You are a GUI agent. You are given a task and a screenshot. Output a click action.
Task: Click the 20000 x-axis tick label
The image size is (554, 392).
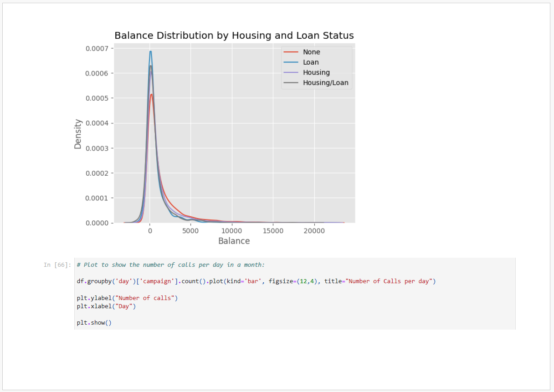coord(314,231)
